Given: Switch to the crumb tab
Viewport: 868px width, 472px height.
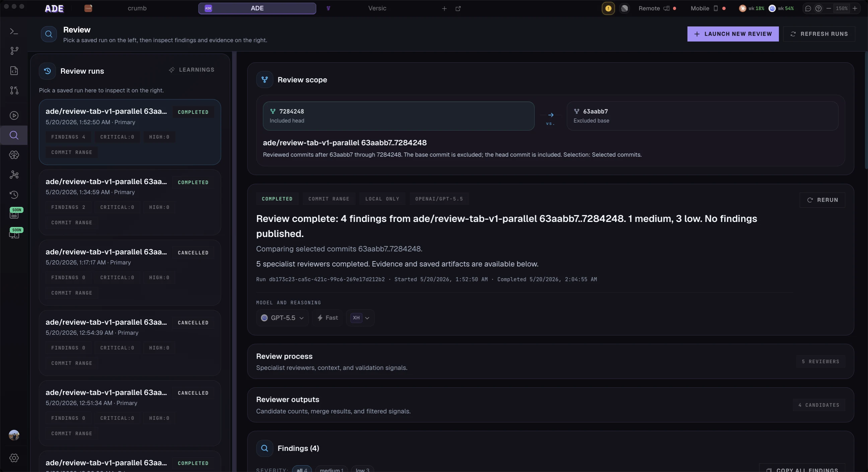Looking at the screenshot, I should [x=137, y=8].
